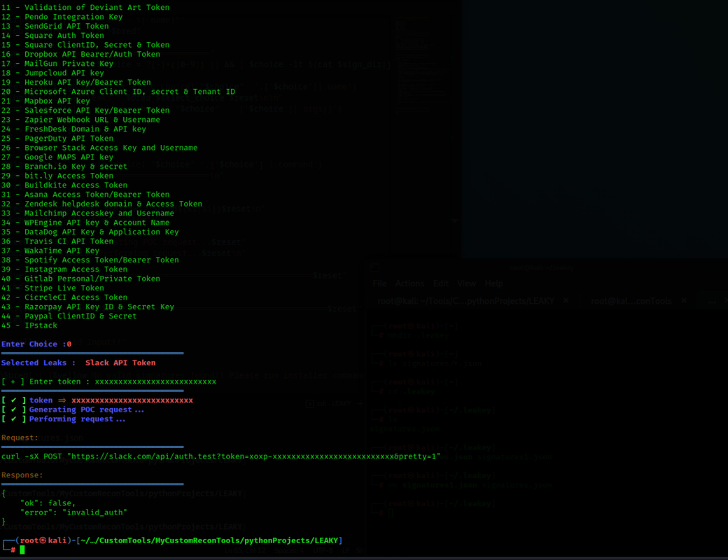Click '31 - Asana Access Token/Bearer Token'
Viewport: 728px width, 560px height.
(x=85, y=195)
